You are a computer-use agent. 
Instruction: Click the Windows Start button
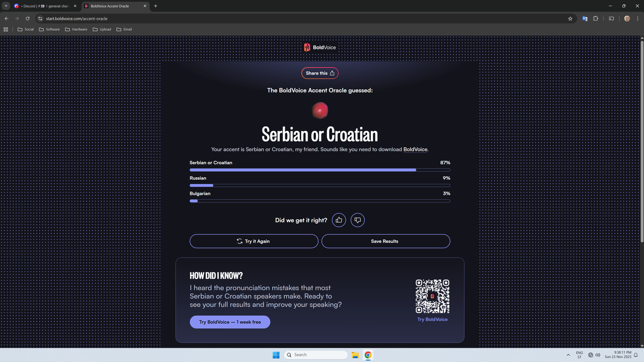point(276,354)
